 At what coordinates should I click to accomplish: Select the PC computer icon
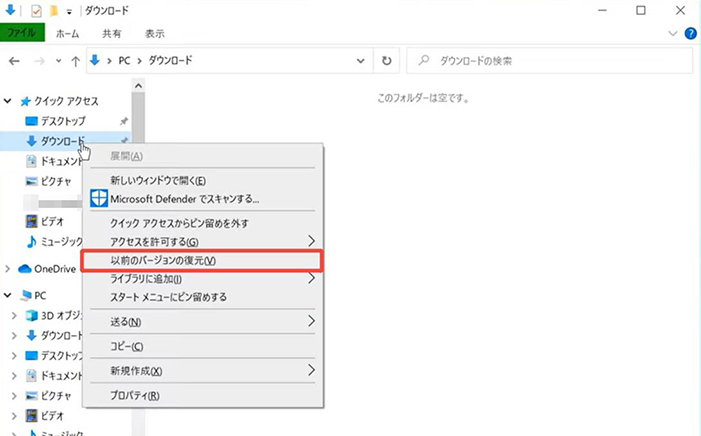click(26, 296)
